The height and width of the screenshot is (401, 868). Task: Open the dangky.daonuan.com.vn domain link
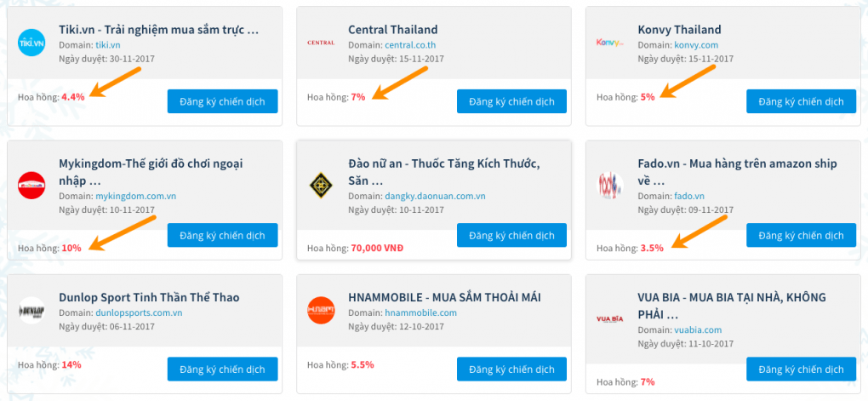pyautogui.click(x=435, y=196)
